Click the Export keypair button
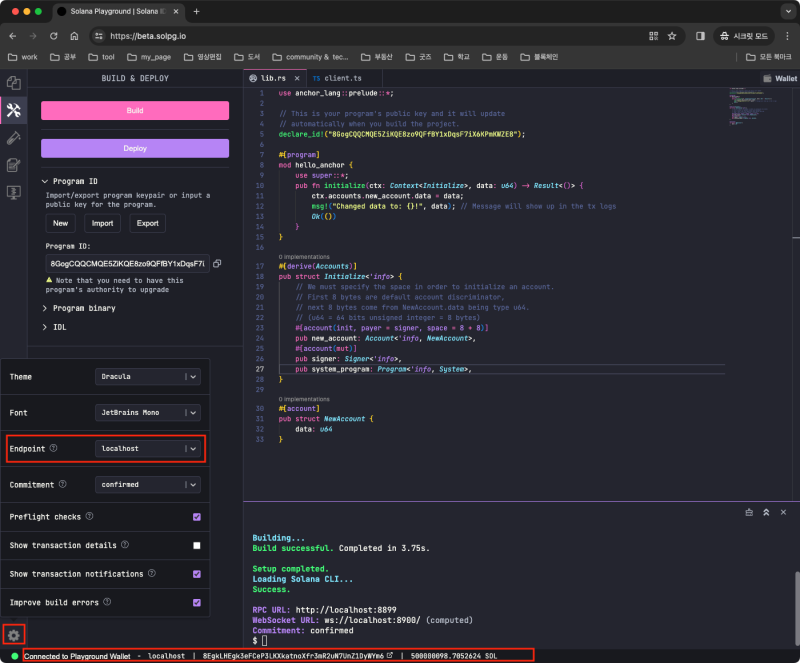 [147, 223]
